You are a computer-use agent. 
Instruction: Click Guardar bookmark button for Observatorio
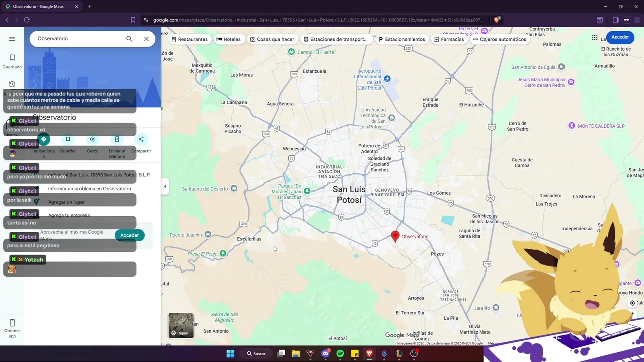coord(68,139)
